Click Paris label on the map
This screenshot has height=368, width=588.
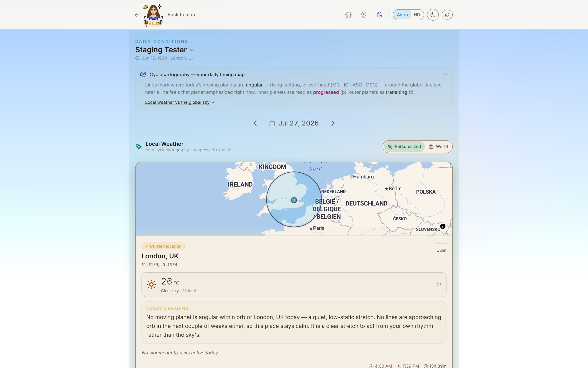pyautogui.click(x=319, y=228)
